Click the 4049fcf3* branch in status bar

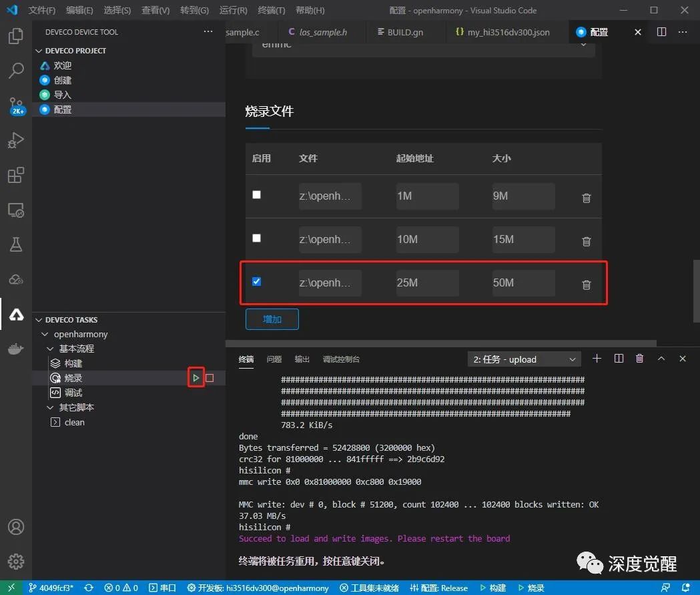[x=51, y=588]
